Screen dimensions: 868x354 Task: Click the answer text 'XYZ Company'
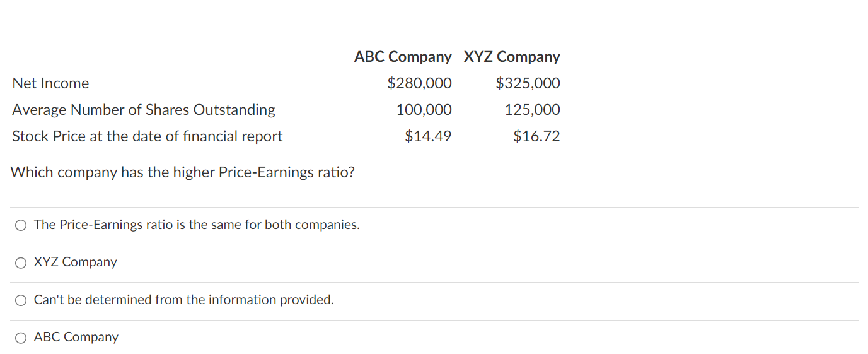pos(75,262)
